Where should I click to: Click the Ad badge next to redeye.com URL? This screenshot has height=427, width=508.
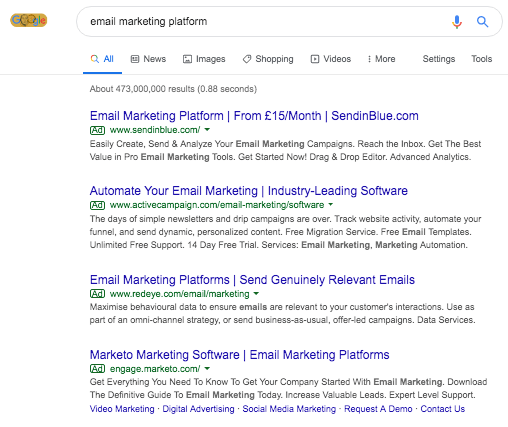click(x=97, y=294)
